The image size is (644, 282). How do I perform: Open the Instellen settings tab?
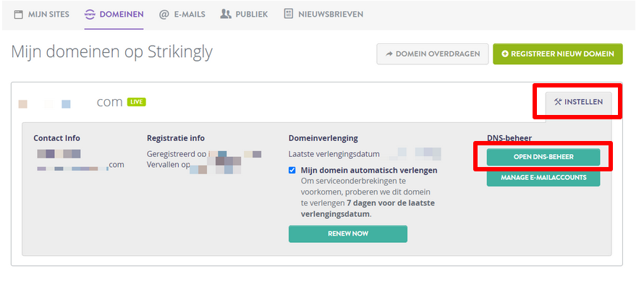[x=578, y=102]
